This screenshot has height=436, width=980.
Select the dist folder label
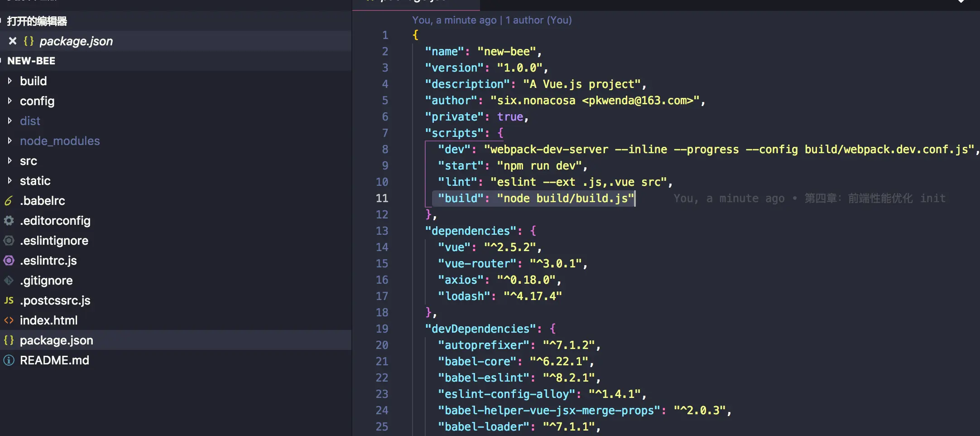click(x=30, y=121)
